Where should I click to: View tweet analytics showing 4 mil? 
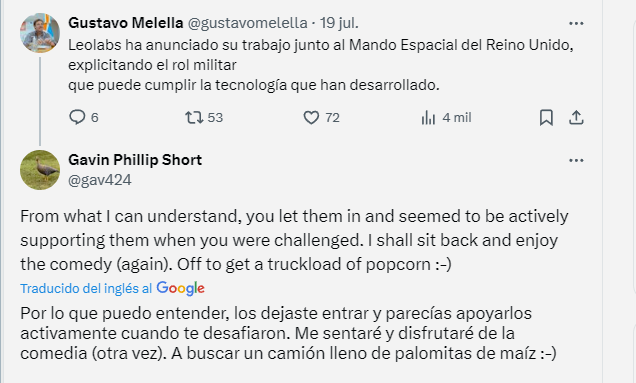[446, 118]
